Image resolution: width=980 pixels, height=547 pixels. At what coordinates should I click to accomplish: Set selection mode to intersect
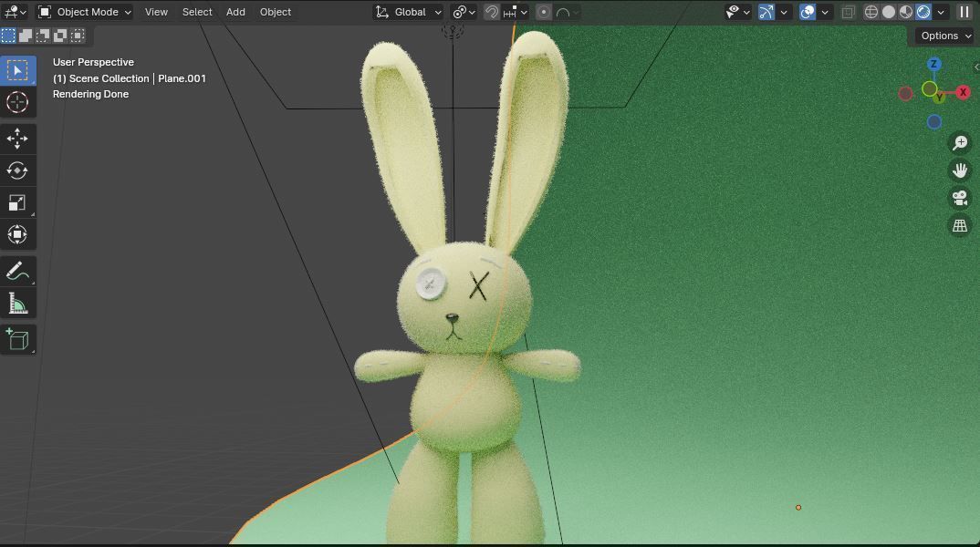tap(78, 36)
